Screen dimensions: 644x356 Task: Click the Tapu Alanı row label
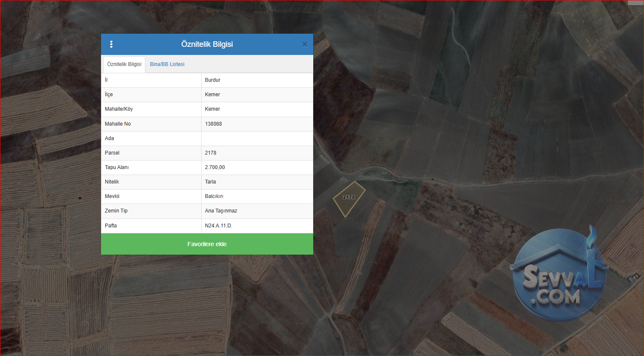117,167
